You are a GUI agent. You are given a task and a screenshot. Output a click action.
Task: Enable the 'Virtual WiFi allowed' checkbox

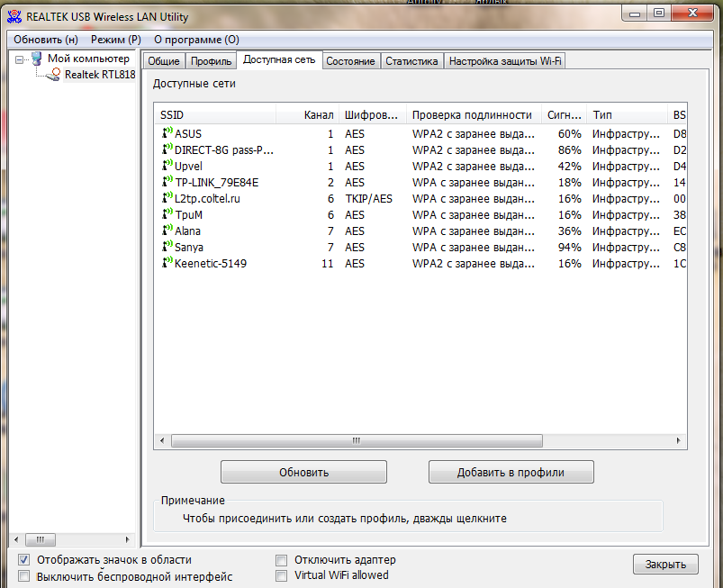coord(281,575)
